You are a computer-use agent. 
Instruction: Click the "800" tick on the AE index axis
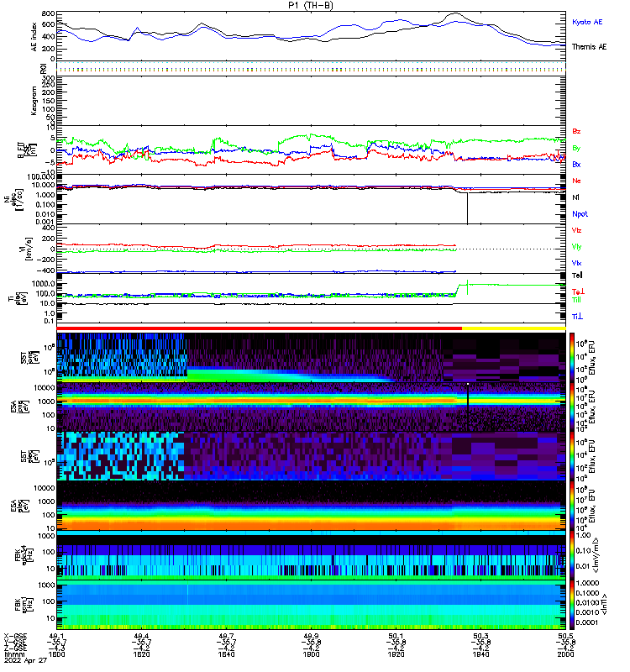point(48,13)
